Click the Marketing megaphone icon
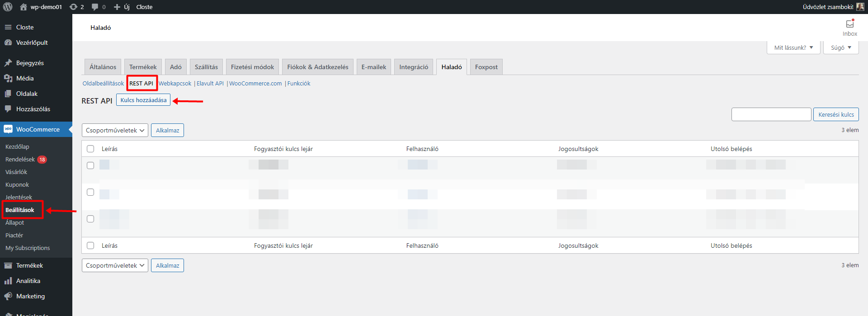 coord(8,296)
